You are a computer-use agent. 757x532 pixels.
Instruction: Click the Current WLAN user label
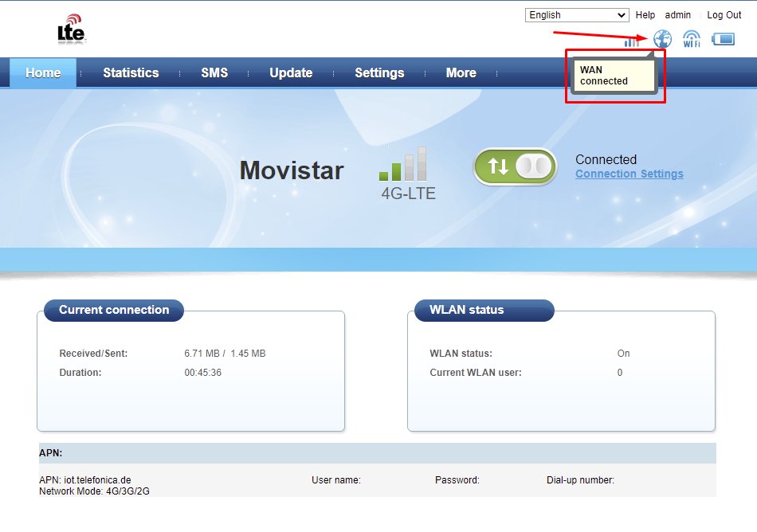[x=476, y=373]
